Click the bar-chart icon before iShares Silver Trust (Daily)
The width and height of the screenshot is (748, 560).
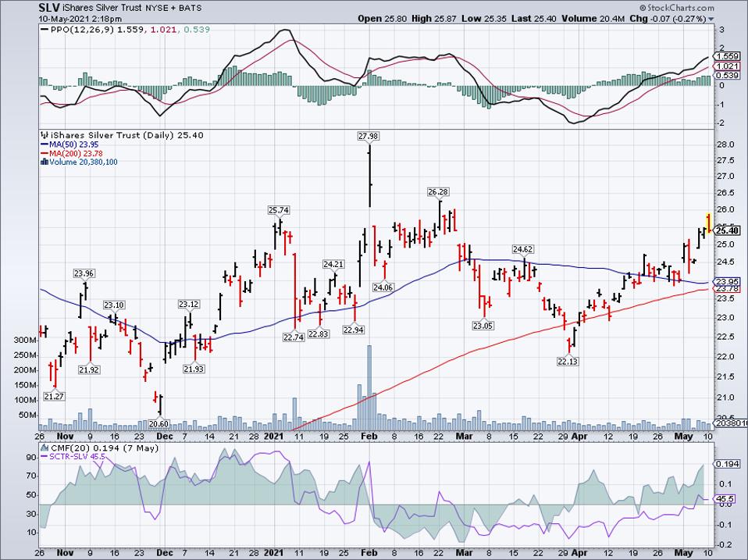point(44,135)
